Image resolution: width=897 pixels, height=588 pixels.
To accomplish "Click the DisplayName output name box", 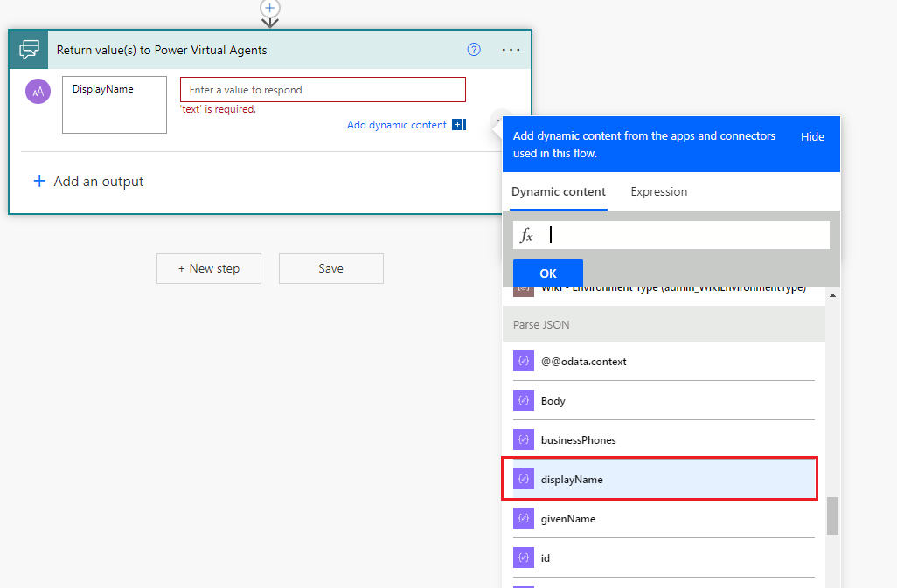I will 115,105.
